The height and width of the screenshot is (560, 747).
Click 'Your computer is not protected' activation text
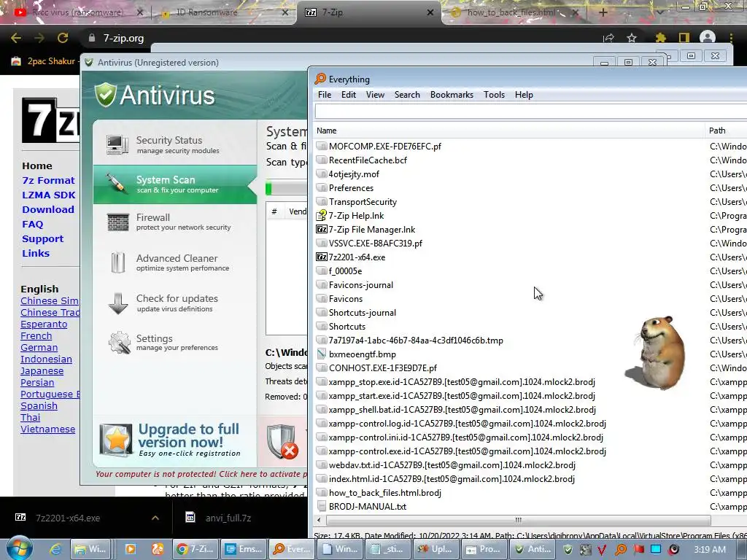[201, 474]
